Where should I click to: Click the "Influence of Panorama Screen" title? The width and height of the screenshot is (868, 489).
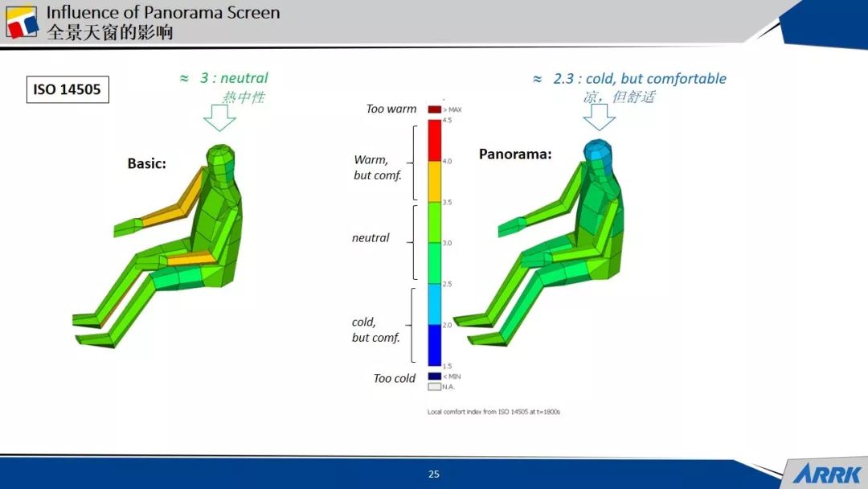[163, 13]
